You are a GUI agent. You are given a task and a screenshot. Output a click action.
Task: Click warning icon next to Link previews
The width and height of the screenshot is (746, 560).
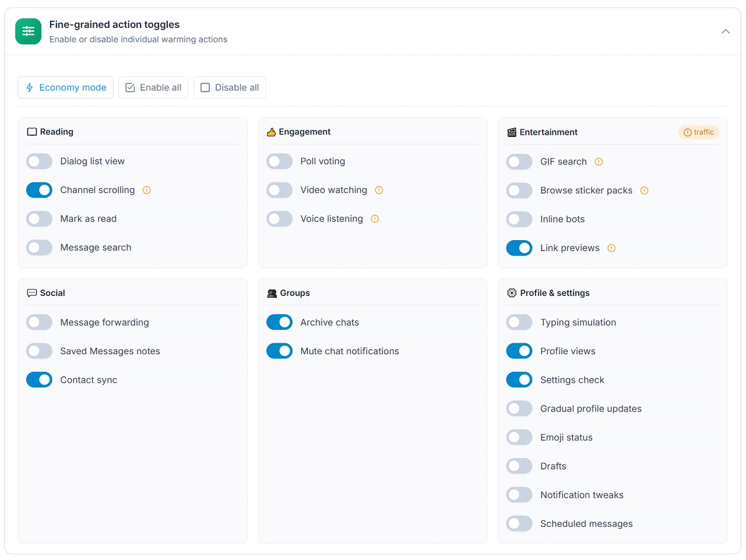pos(611,248)
